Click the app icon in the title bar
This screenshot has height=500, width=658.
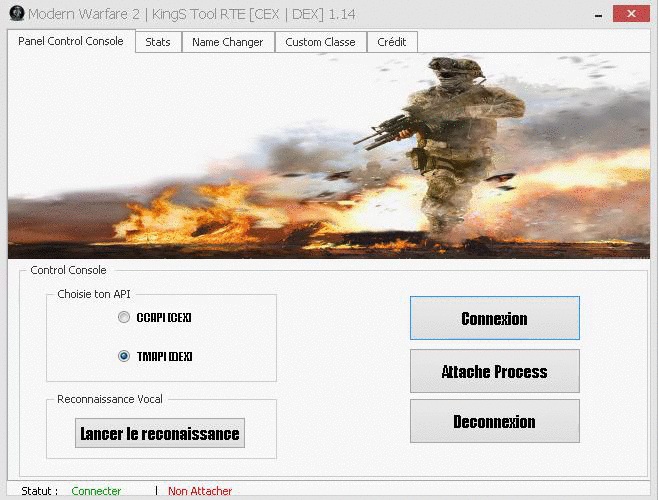tap(17, 13)
